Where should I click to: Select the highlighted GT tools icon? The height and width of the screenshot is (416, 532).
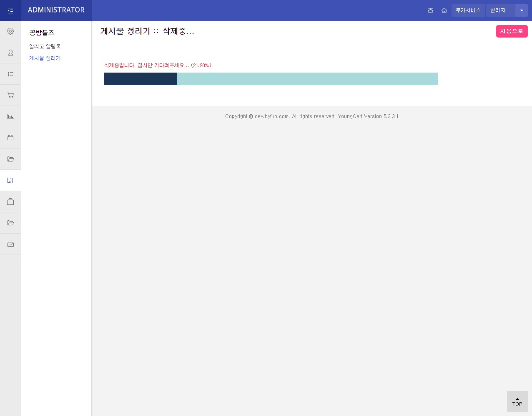[10, 180]
